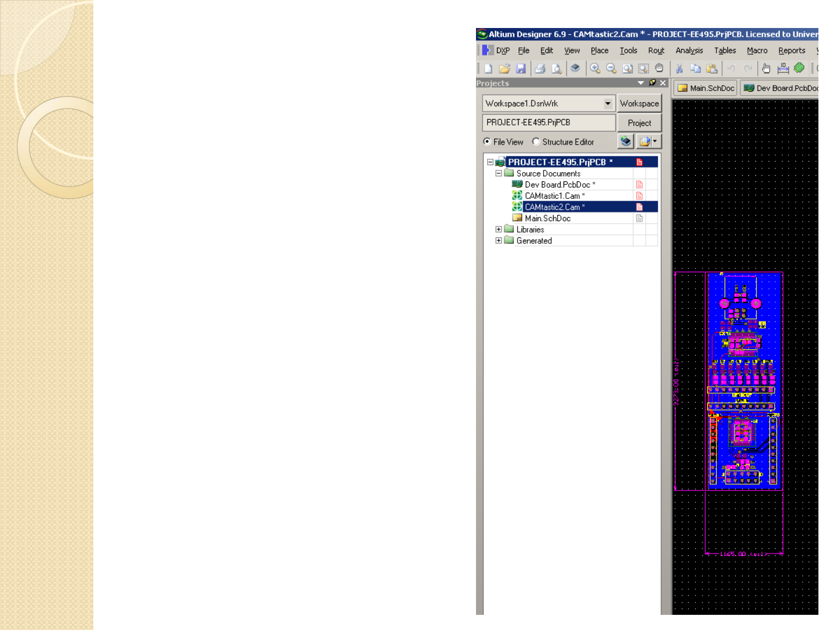Click the layers stack toolbar icon

pyautogui.click(x=575, y=68)
